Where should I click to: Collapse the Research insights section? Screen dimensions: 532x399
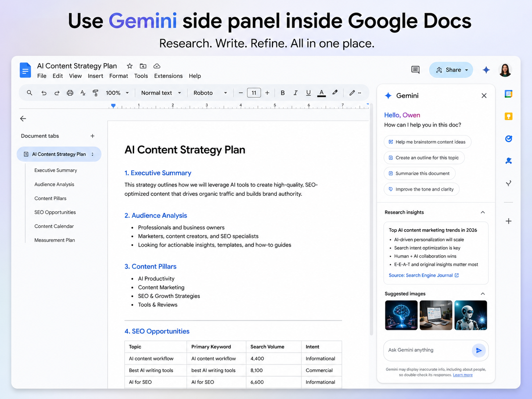483,212
